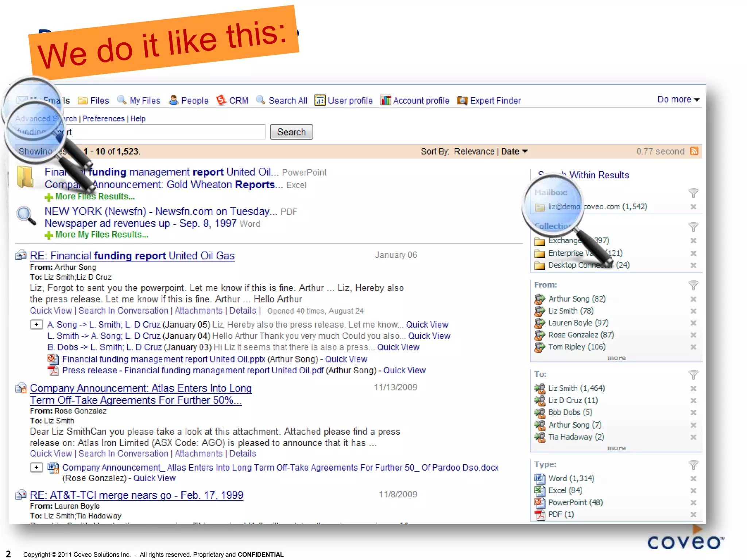Click the People person icon

point(174,100)
